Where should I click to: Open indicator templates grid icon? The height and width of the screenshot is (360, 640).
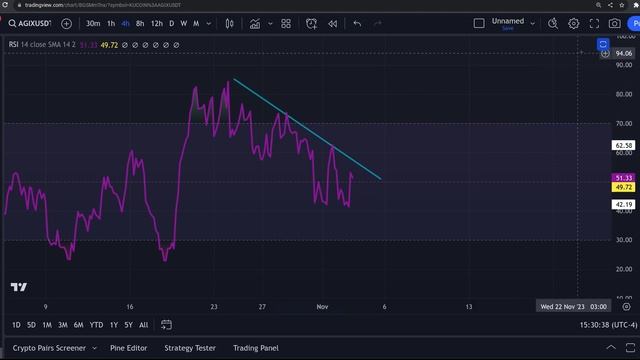(x=286, y=24)
